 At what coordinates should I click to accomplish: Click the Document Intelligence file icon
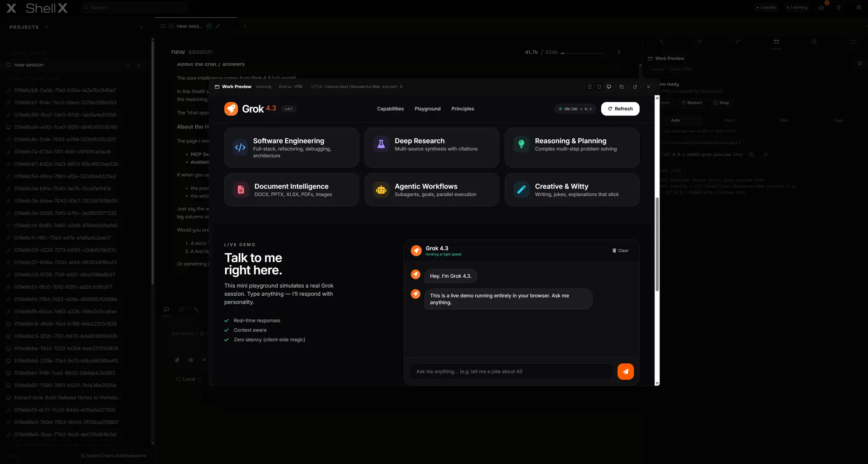tap(241, 189)
